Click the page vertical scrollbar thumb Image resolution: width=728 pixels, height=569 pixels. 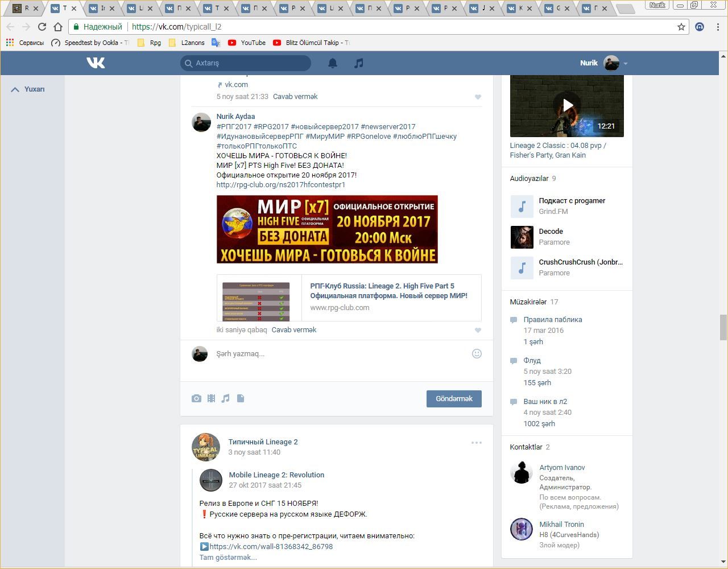(723, 327)
